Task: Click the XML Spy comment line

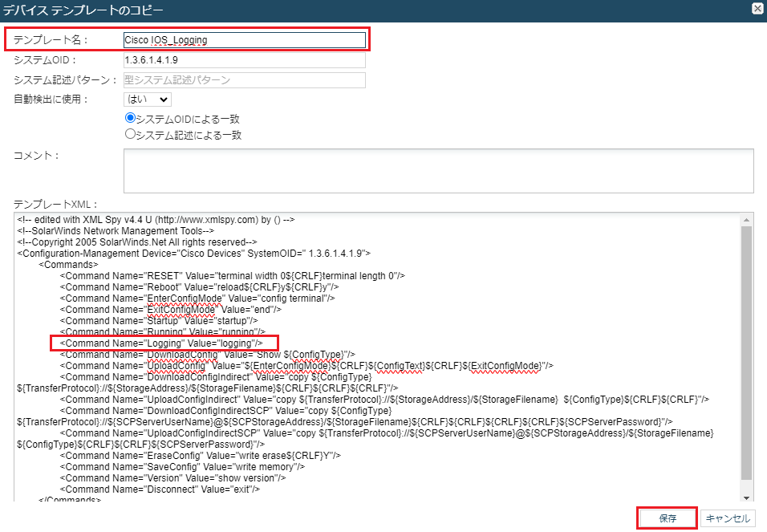Action: 156,220
